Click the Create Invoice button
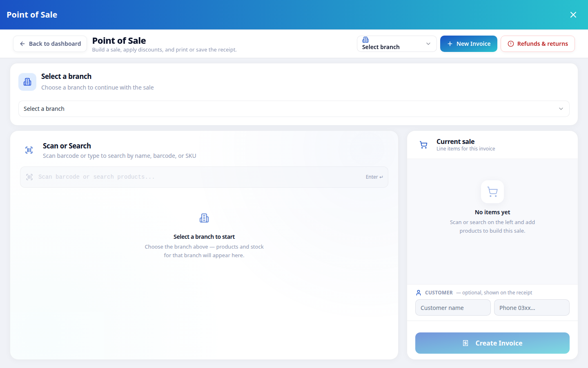This screenshot has height=368, width=588. click(492, 343)
